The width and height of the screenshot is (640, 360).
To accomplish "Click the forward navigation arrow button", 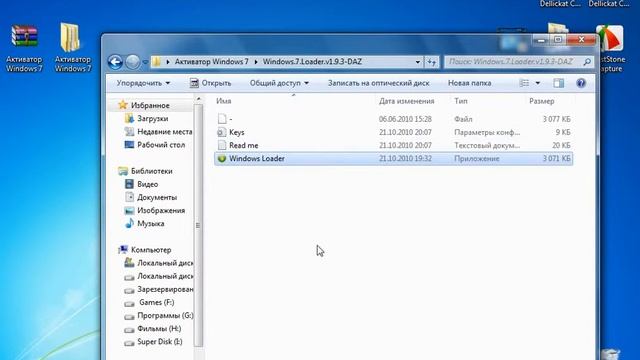I will point(132,62).
